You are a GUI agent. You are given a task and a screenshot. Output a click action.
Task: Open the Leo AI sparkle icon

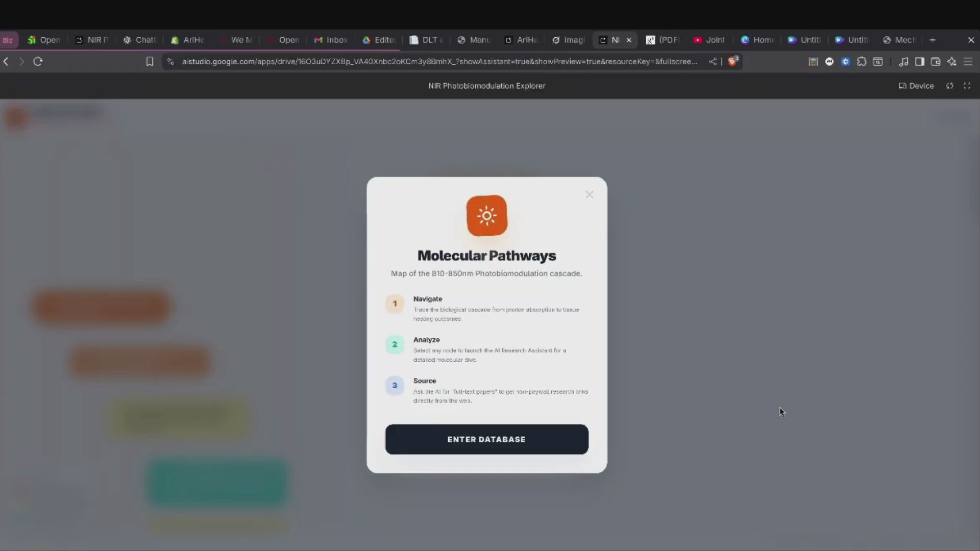point(952,61)
